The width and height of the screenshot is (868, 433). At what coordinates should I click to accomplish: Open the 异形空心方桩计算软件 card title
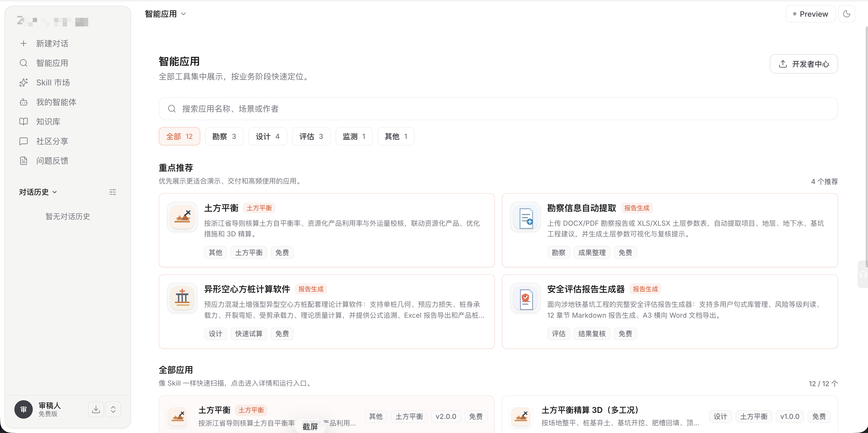pos(247,289)
